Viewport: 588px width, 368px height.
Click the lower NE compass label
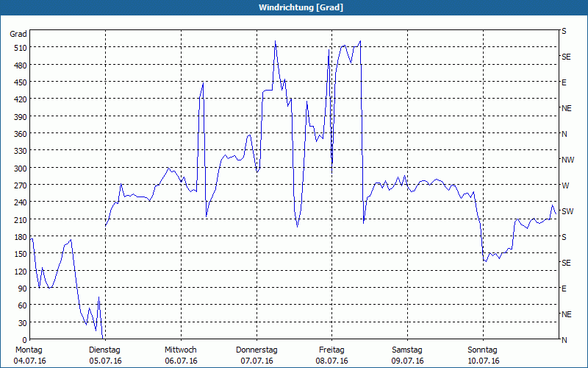click(x=567, y=314)
